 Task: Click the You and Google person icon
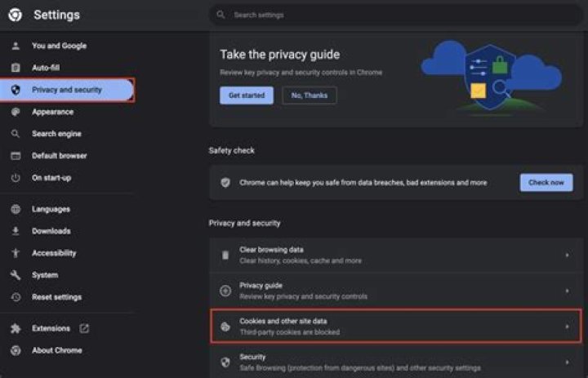(16, 46)
